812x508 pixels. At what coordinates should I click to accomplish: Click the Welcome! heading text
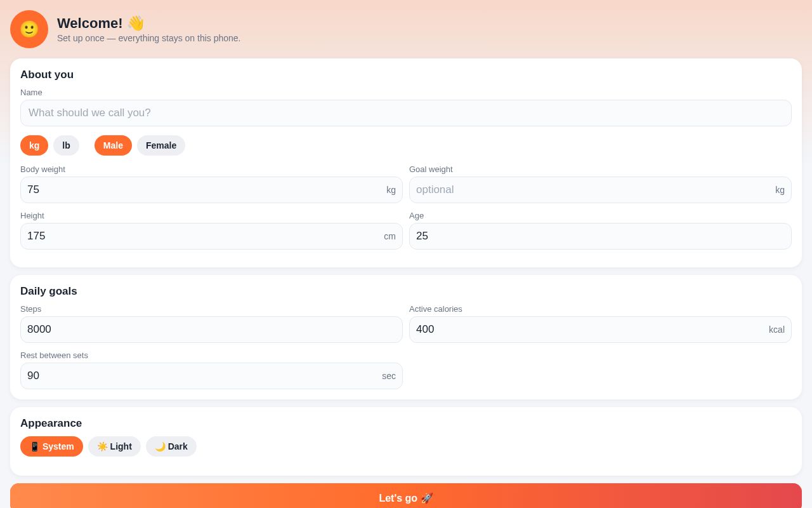pyautogui.click(x=101, y=23)
